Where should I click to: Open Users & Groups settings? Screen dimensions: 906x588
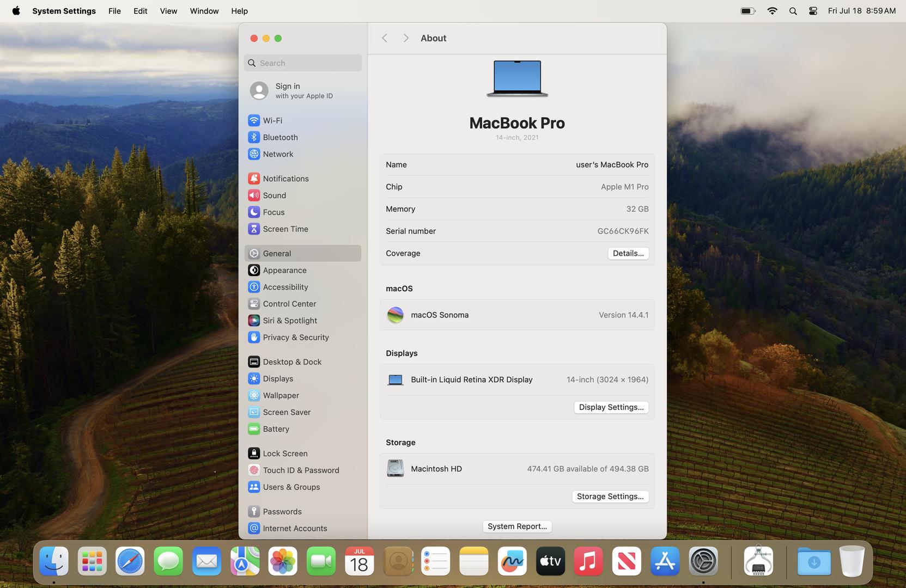[302, 487]
